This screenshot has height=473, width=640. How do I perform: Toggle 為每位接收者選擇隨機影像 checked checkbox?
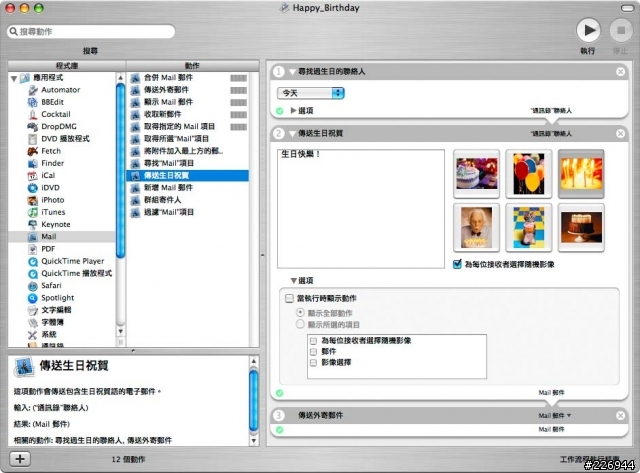tap(457, 264)
